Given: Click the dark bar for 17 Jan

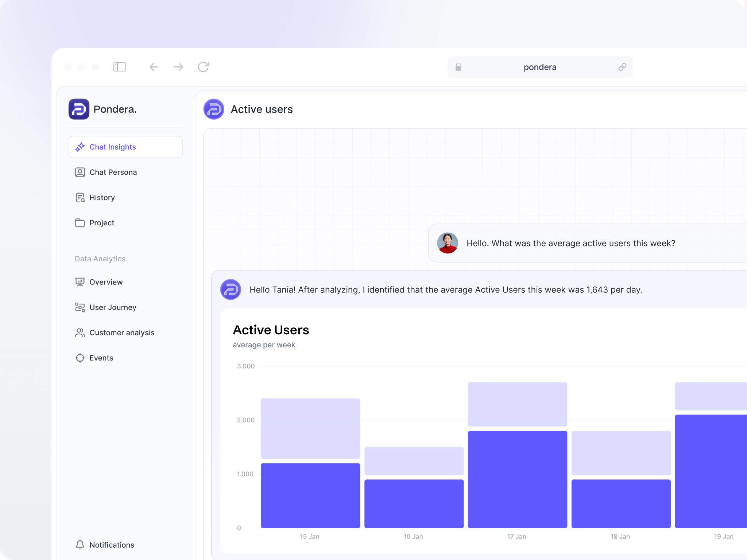Looking at the screenshot, I should click(x=518, y=479).
